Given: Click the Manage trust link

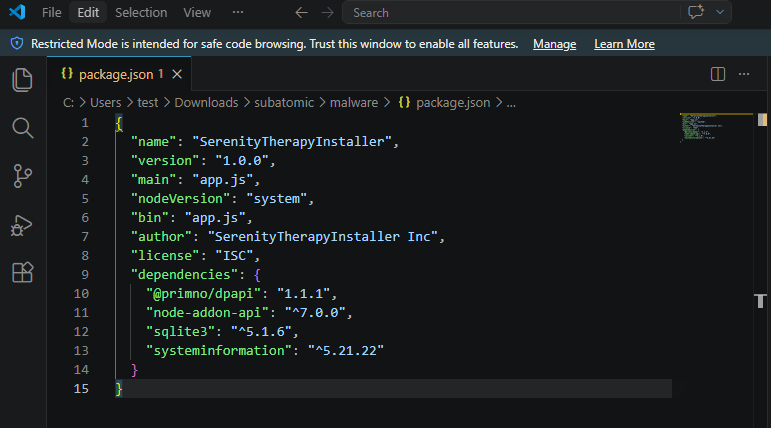Looking at the screenshot, I should click(x=555, y=44).
